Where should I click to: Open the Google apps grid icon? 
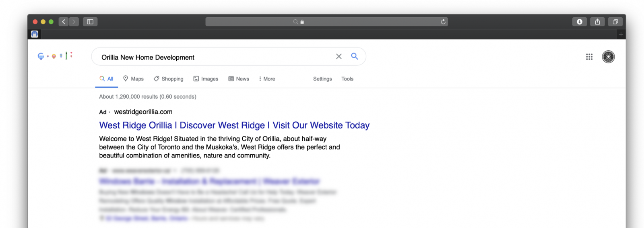click(589, 57)
